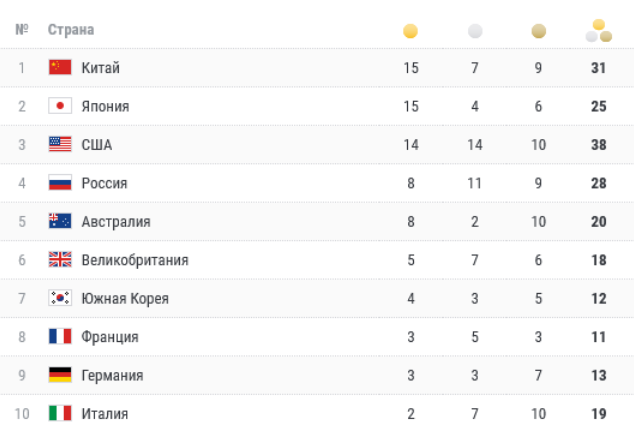634x445 pixels.
Task: Select the Франция country name
Action: coord(110,337)
